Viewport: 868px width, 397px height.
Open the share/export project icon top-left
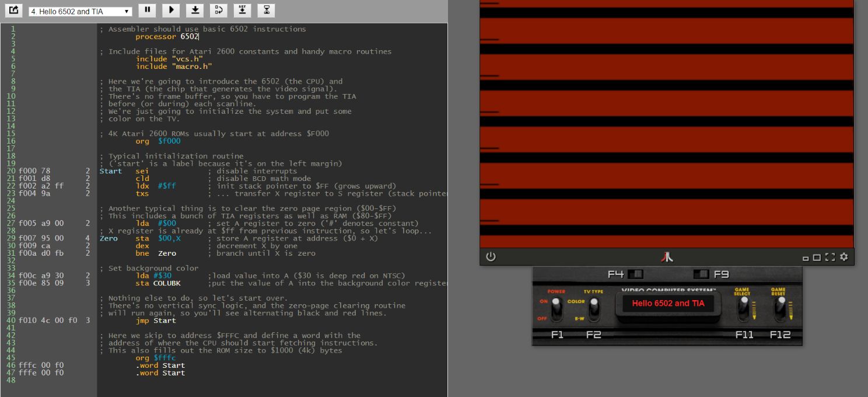click(x=13, y=10)
